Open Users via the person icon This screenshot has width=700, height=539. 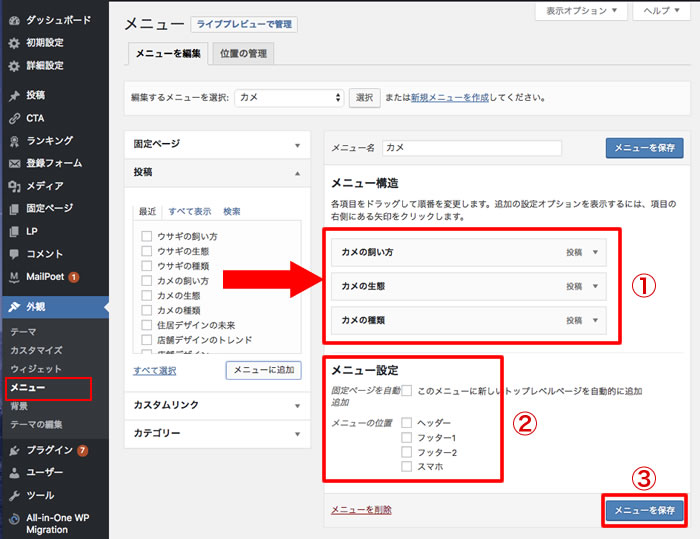[x=14, y=472]
